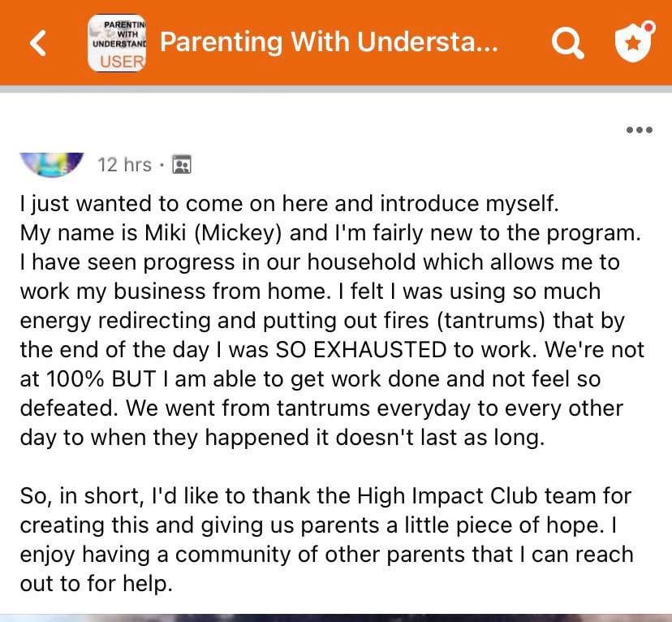The image size is (672, 622).
Task: Open the Parenting With Understa... group title
Action: 329,42
